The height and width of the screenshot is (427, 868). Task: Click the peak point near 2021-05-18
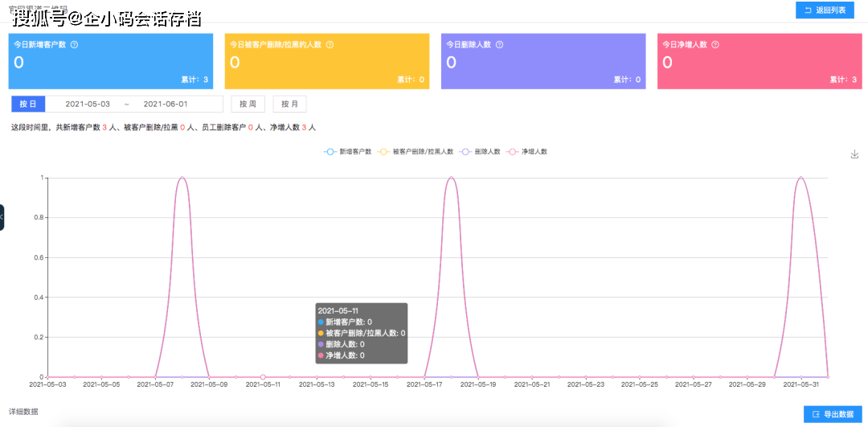451,178
